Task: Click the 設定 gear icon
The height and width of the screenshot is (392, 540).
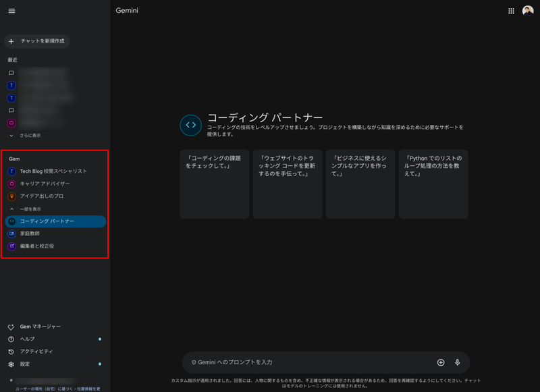Action: [11, 364]
